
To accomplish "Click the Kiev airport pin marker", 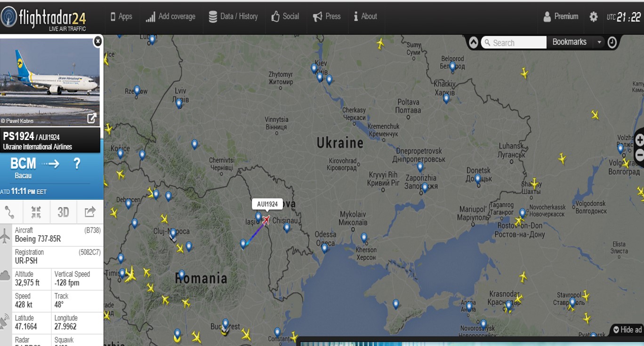I will [314, 69].
